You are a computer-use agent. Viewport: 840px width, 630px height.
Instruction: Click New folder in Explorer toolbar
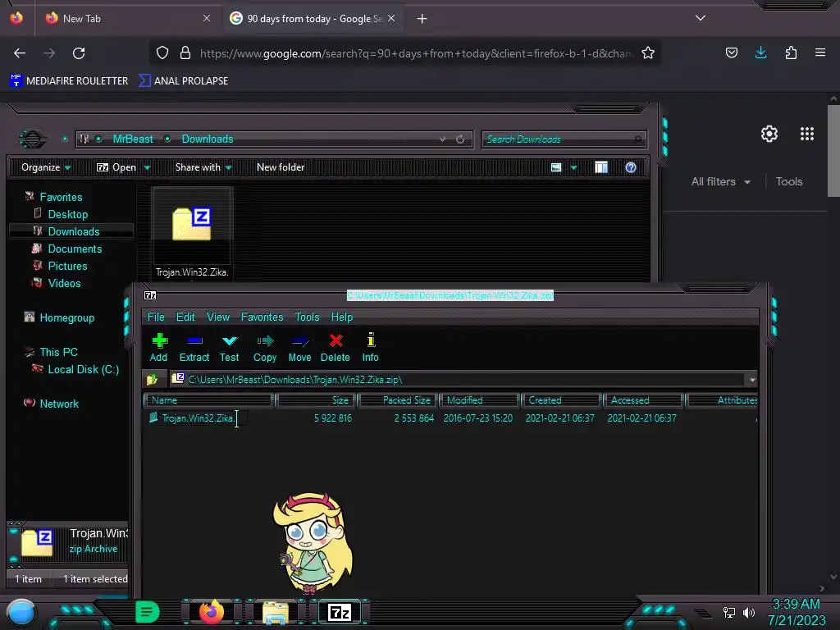(281, 167)
